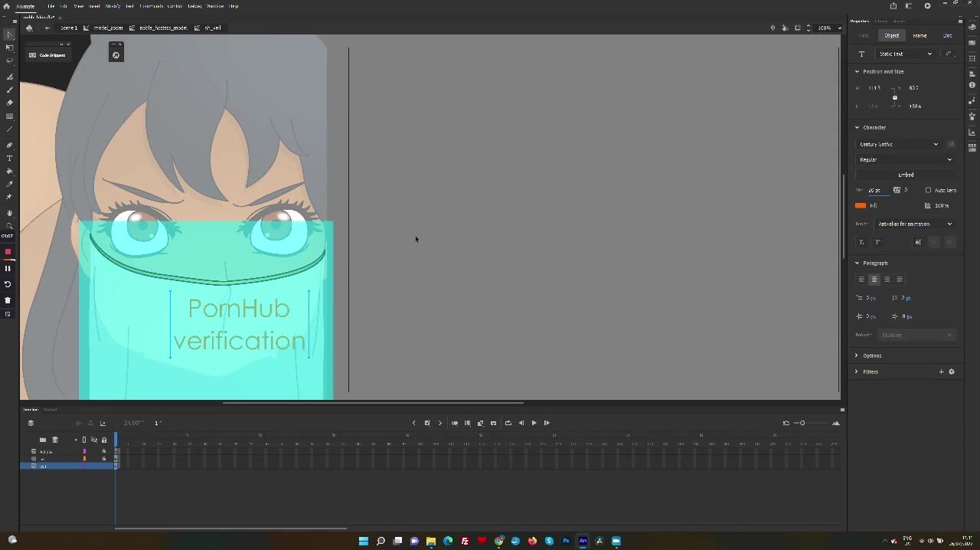Set paragraph alignment to center
The image size is (980, 550).
coord(874,280)
